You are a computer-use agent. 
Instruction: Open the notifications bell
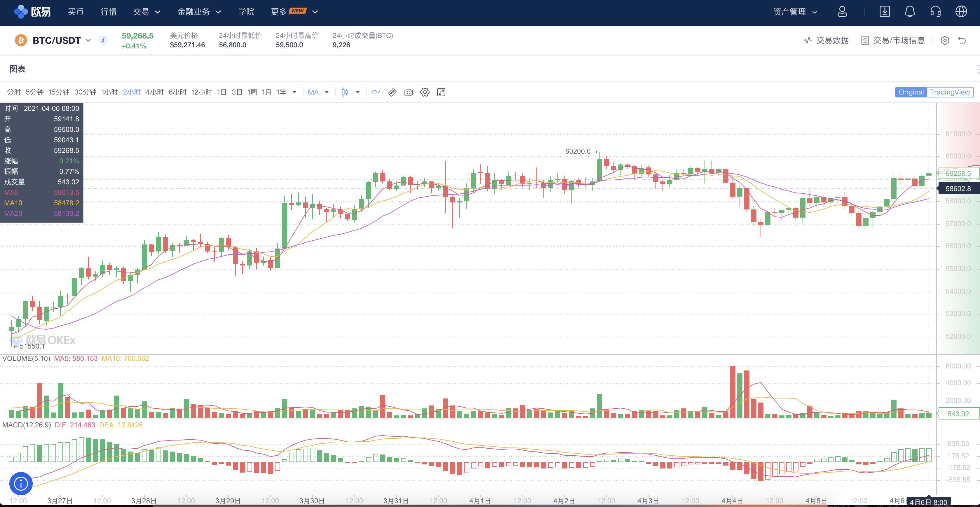(x=910, y=12)
